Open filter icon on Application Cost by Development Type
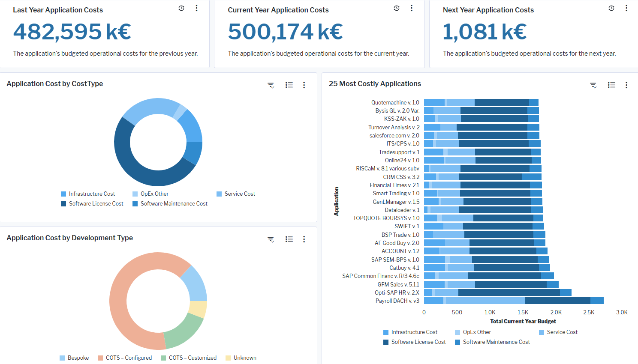Viewport: 638px width, 364px height. pos(271,239)
